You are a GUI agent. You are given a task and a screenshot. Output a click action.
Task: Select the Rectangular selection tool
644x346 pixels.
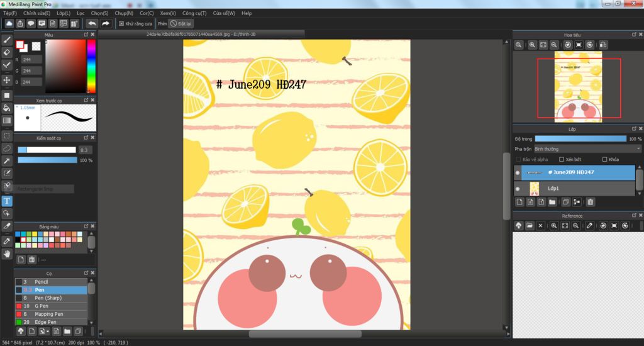(6, 136)
